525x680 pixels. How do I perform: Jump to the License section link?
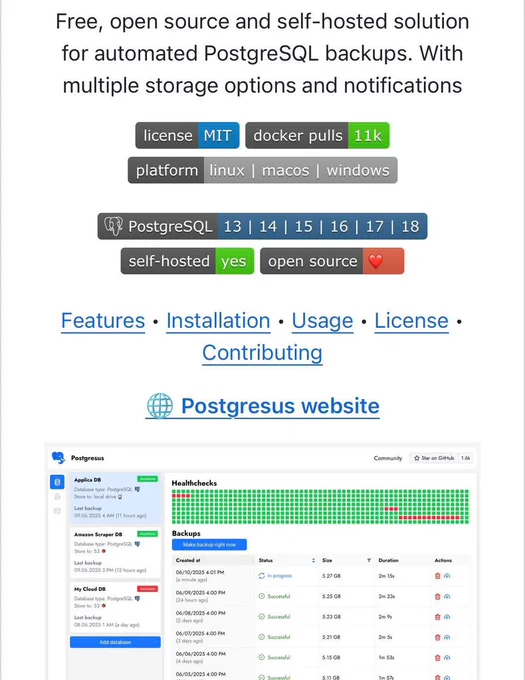pos(411,321)
